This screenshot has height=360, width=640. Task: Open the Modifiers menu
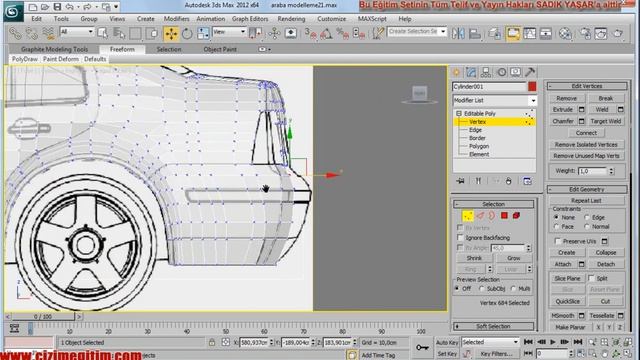click(x=176, y=19)
